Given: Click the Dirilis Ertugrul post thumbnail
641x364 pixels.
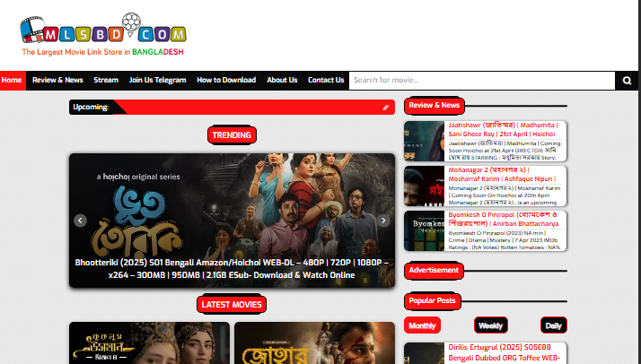Looking at the screenshot, I should click(x=424, y=353).
